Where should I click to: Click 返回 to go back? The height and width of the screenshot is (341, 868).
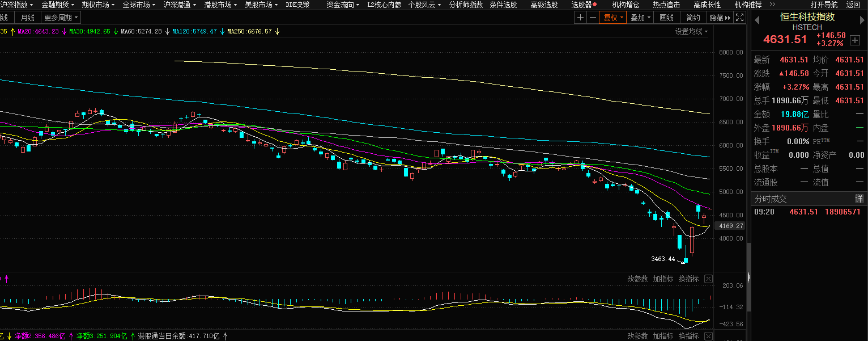point(853,5)
